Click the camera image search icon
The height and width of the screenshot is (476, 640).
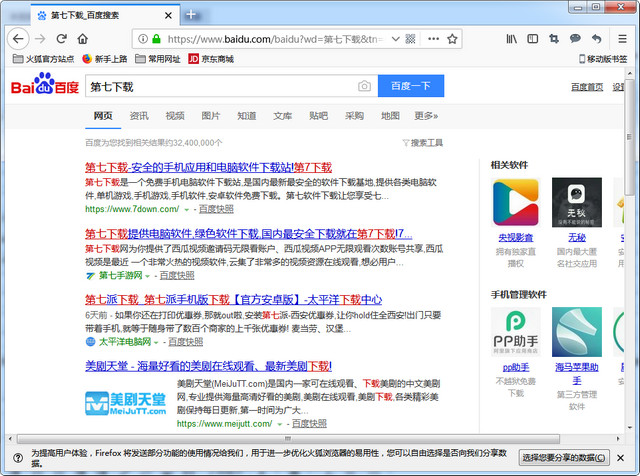364,87
